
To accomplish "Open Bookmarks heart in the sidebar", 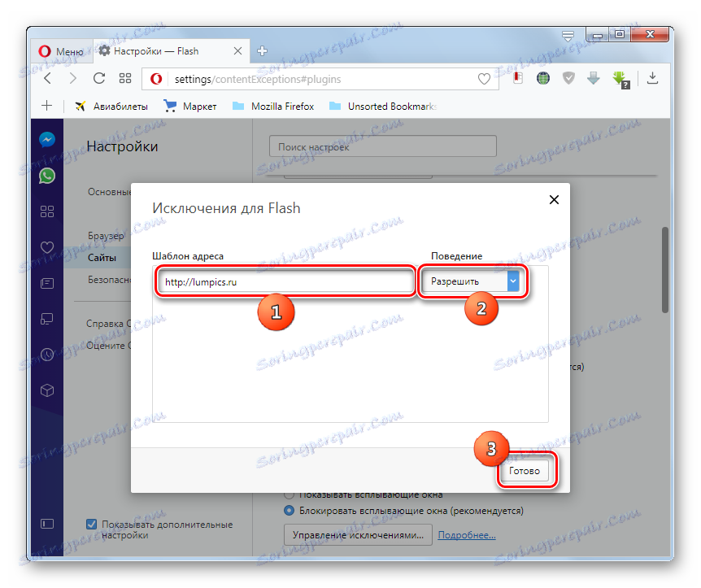I will (x=47, y=247).
